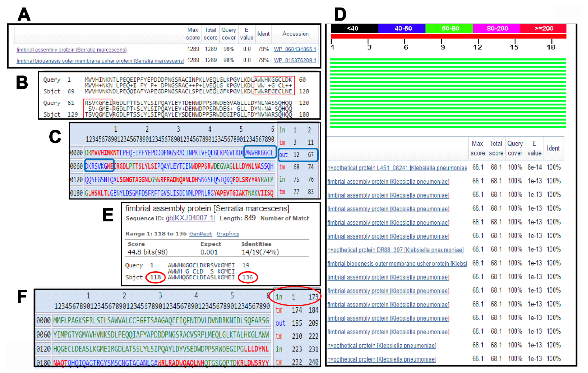Open fimbrial assembly protein Serratia marcescens link
Image resolution: width=588 pixels, height=373 pixels.
(x=71, y=50)
